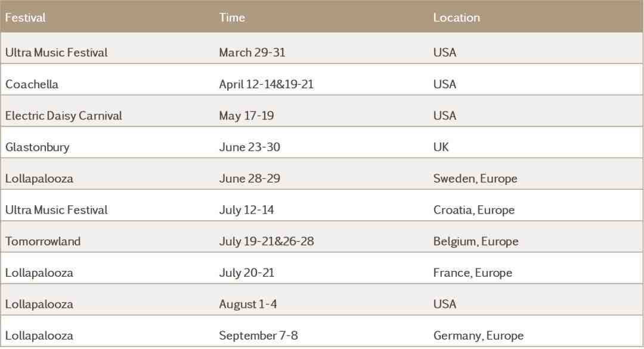
Task: Select the France, Europe location cell
Action: [472, 273]
